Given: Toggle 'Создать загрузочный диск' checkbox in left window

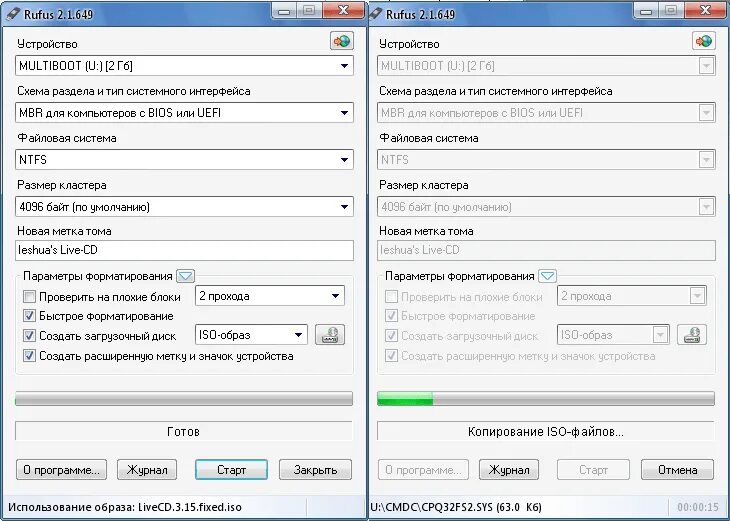Looking at the screenshot, I should 29,335.
